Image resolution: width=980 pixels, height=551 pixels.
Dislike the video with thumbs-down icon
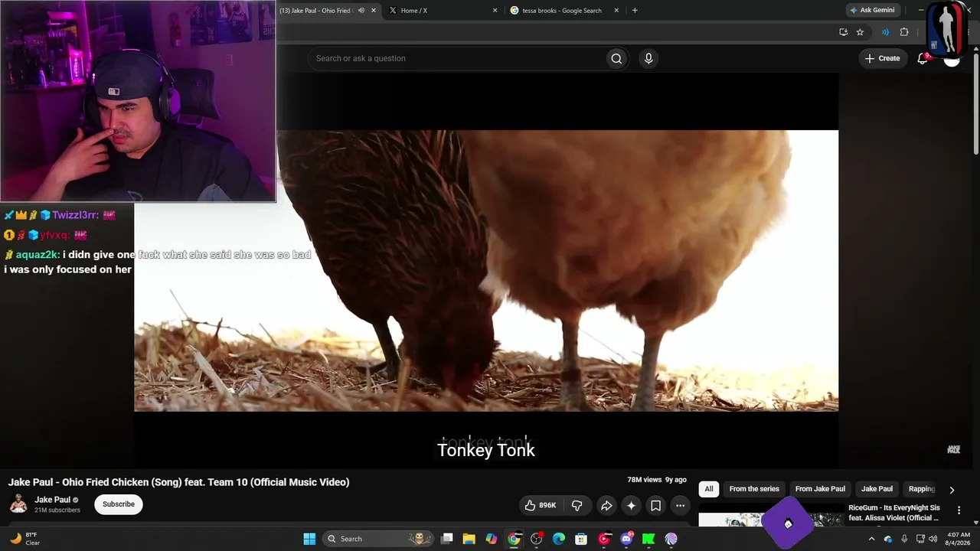tap(577, 505)
